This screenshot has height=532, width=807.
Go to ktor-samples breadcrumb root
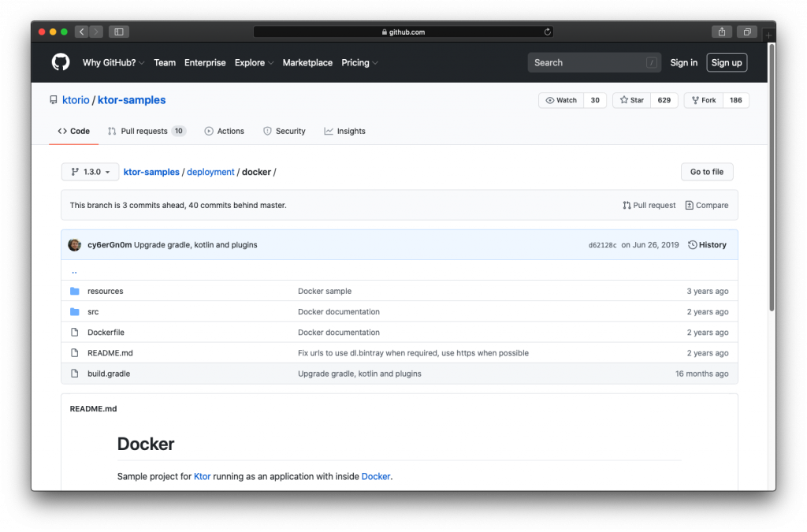point(151,172)
